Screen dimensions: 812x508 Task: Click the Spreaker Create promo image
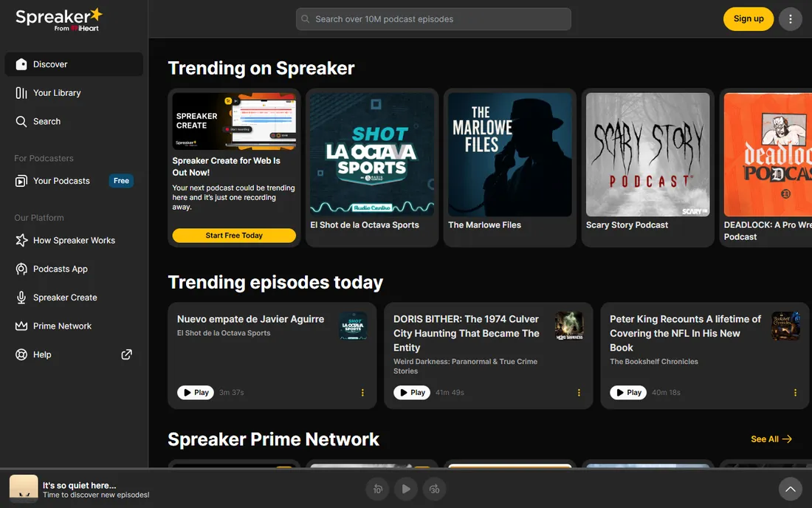(x=234, y=122)
